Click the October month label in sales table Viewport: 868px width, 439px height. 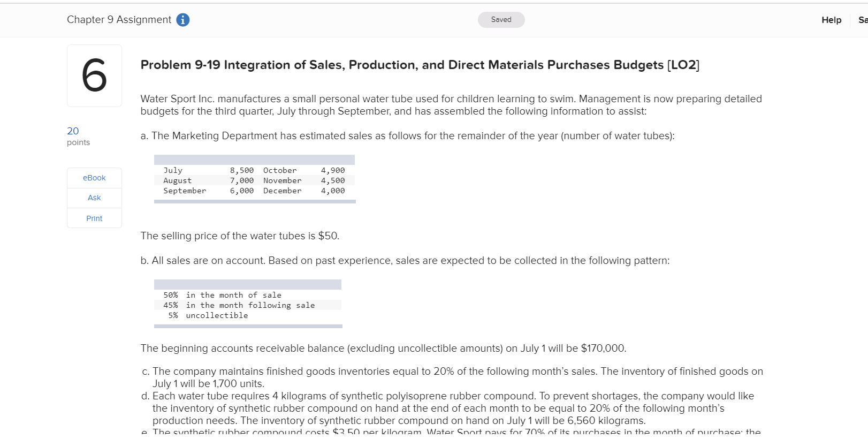point(280,170)
